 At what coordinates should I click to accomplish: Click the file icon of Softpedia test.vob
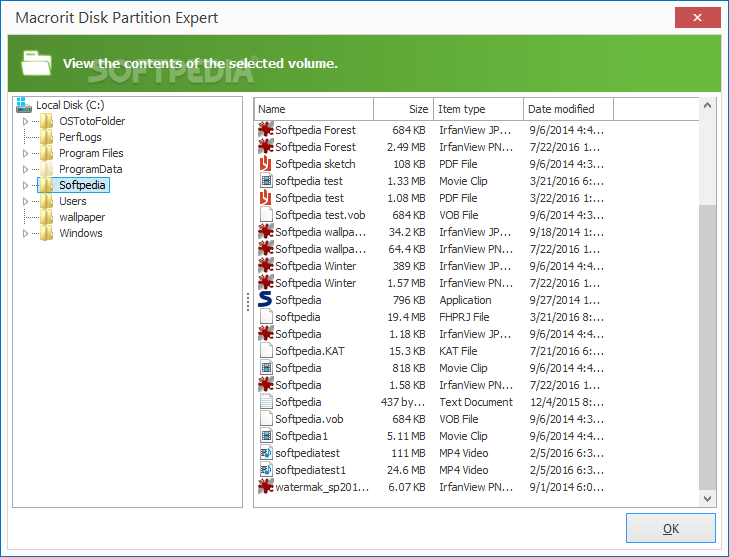[x=266, y=215]
